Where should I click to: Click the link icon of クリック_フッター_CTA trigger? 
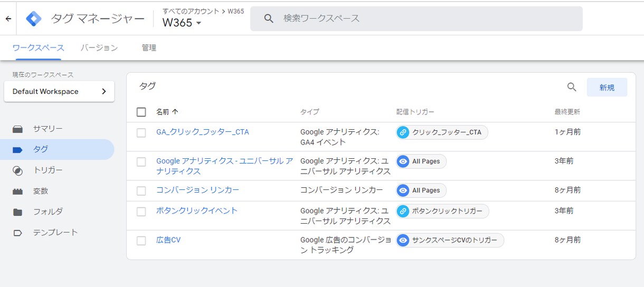403,132
